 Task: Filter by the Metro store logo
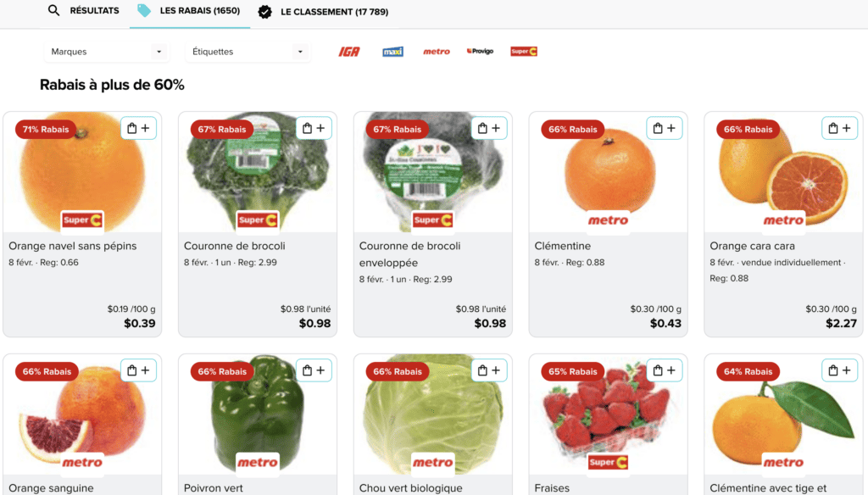pyautogui.click(x=437, y=52)
